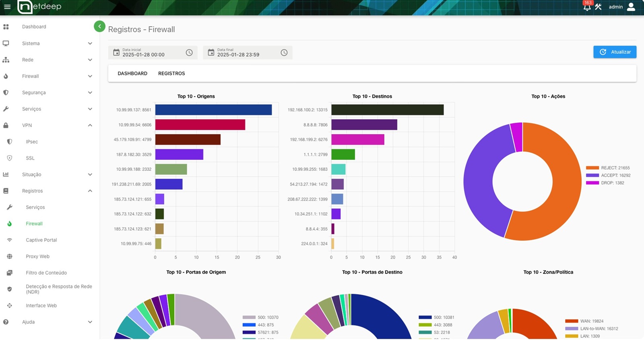Click the Atualizar button
The image size is (644, 340).
point(615,52)
